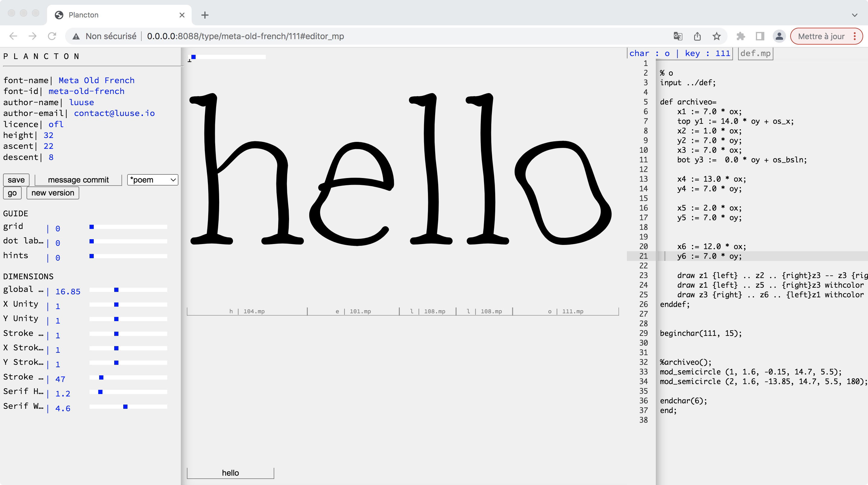Click the 'go' button to render

point(12,192)
